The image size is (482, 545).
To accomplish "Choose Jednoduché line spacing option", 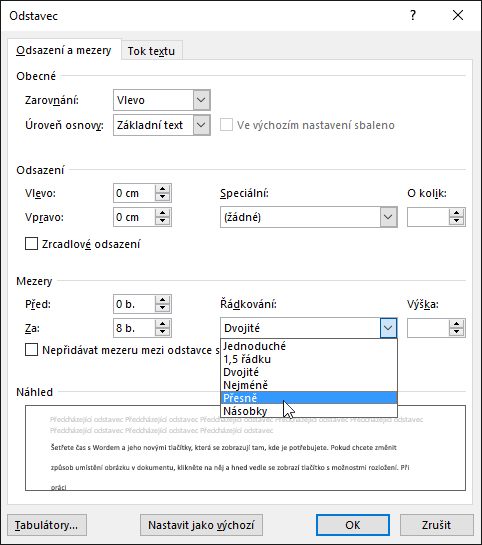I will pos(309,346).
